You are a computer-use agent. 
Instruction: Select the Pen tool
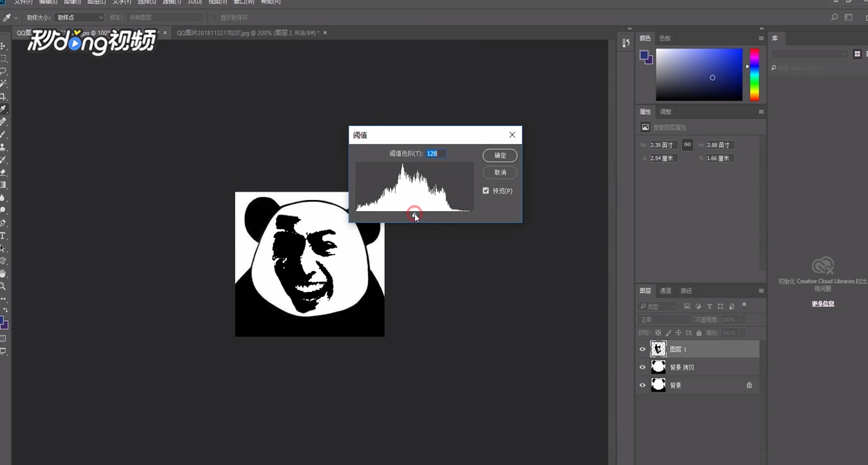(x=3, y=223)
